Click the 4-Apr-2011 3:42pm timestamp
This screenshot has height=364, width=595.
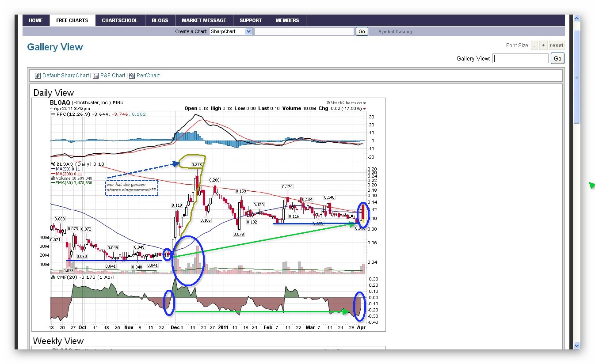coord(70,108)
